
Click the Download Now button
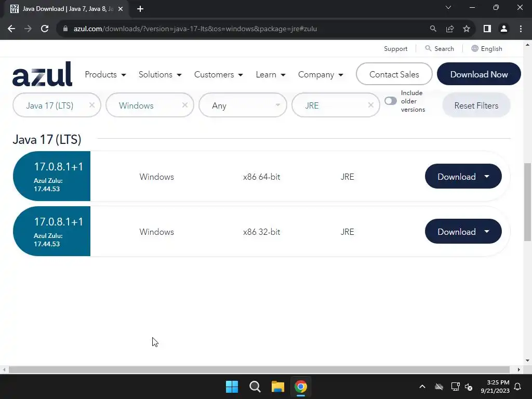click(x=478, y=74)
